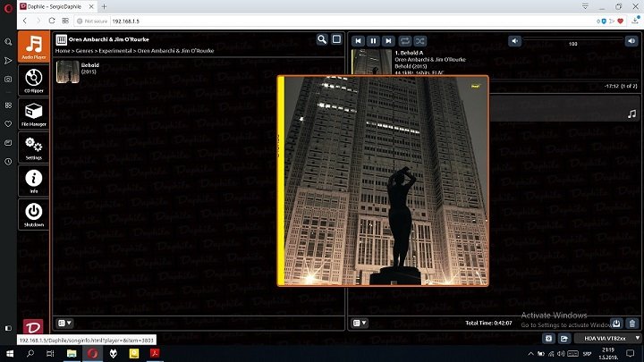
Task: Toggle shuffle mode
Action: click(x=419, y=40)
